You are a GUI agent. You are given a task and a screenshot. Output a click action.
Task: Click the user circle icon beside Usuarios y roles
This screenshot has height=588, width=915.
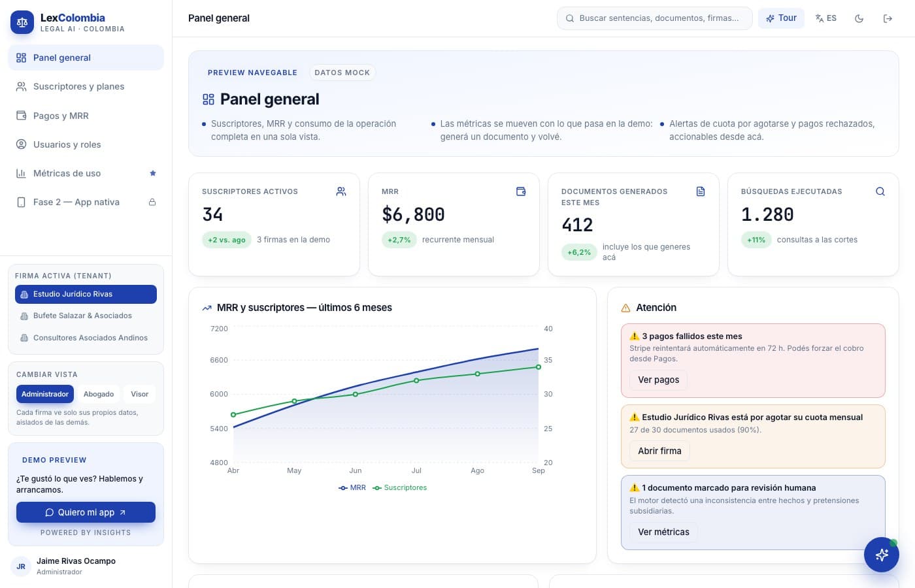(21, 144)
